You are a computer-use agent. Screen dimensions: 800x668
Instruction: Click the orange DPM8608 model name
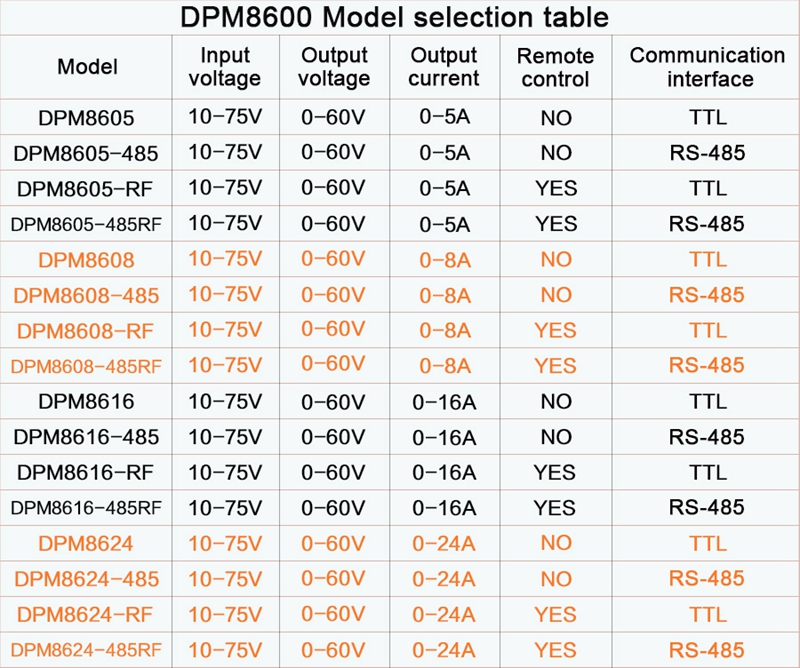click(x=86, y=260)
